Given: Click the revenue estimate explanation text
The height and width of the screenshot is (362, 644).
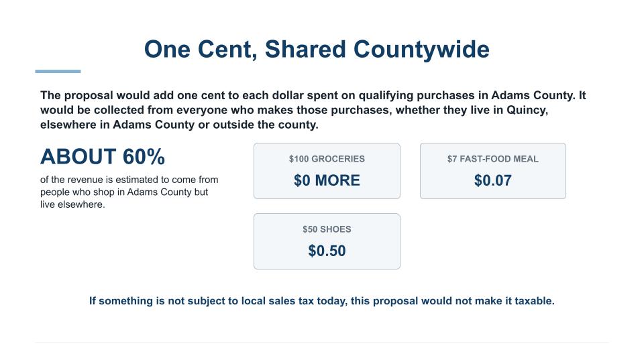Looking at the screenshot, I should click(x=129, y=192).
